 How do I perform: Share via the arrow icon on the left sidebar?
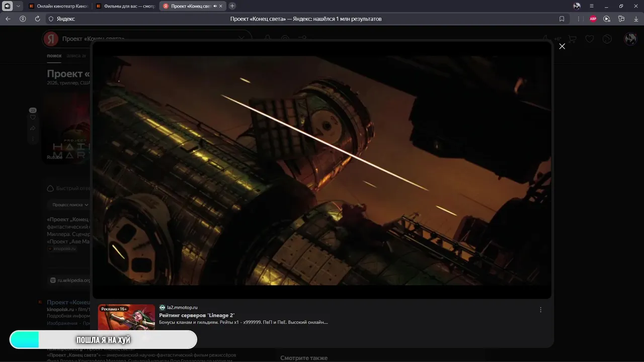tap(33, 128)
